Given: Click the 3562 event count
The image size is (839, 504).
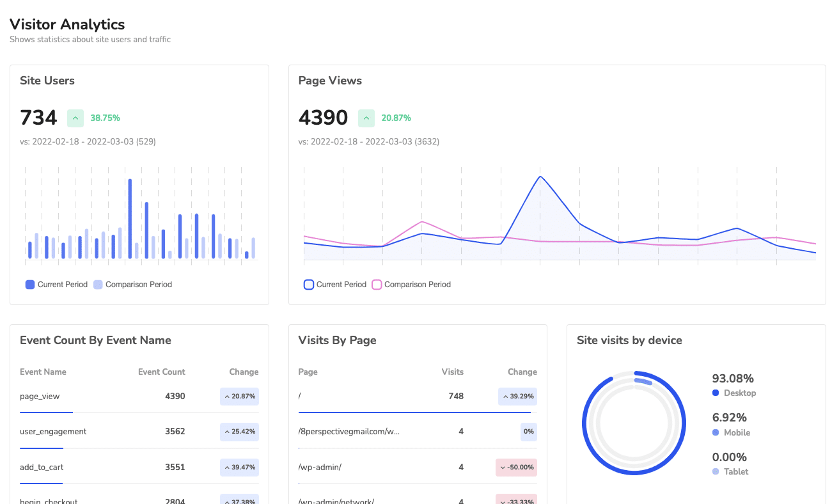Looking at the screenshot, I should pos(175,432).
